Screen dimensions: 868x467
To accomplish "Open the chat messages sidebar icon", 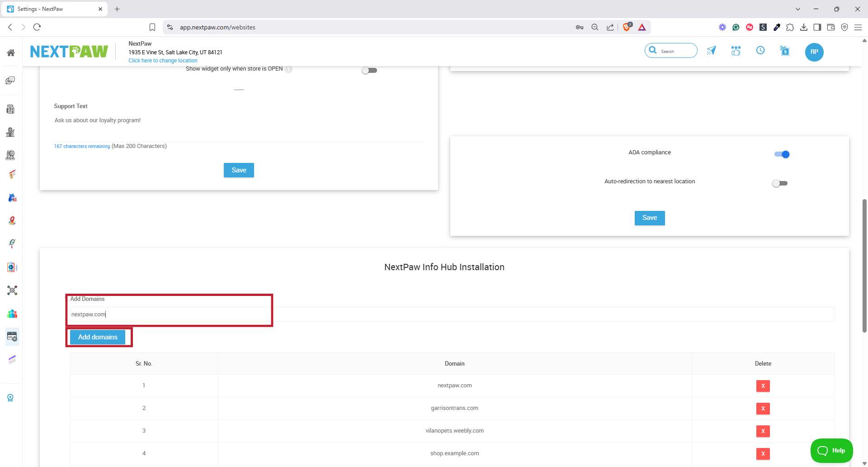I will (x=10, y=81).
